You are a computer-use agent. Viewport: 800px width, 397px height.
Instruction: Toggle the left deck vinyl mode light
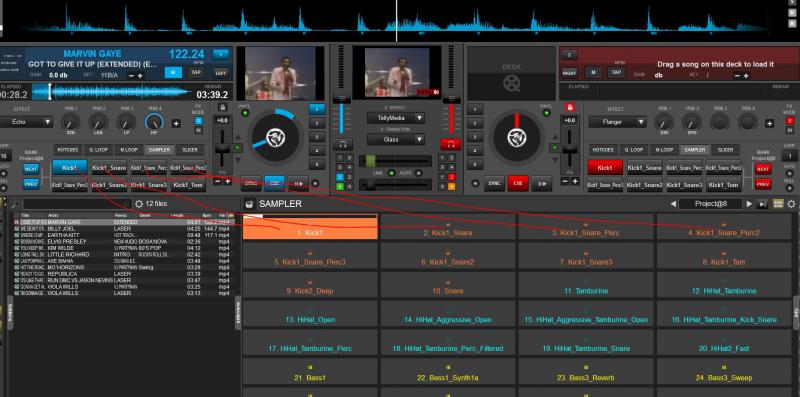245,113
